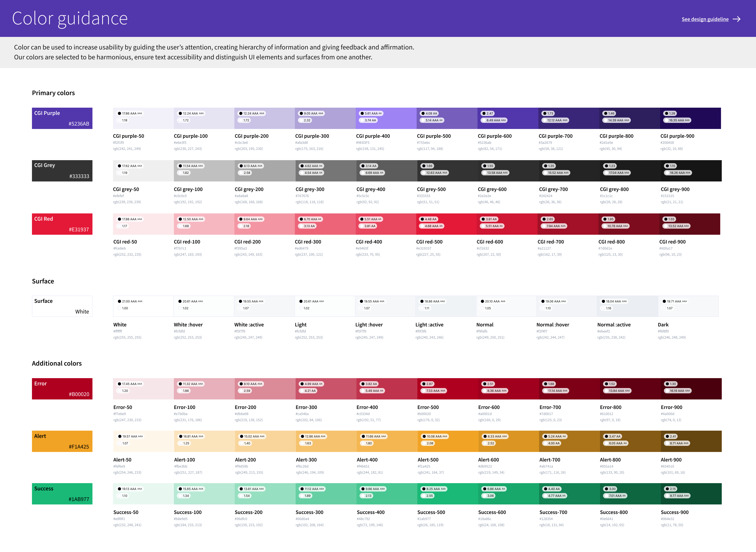Click the 2.18 contrast badge on red-200
This screenshot has height=552, width=756.
point(244,226)
